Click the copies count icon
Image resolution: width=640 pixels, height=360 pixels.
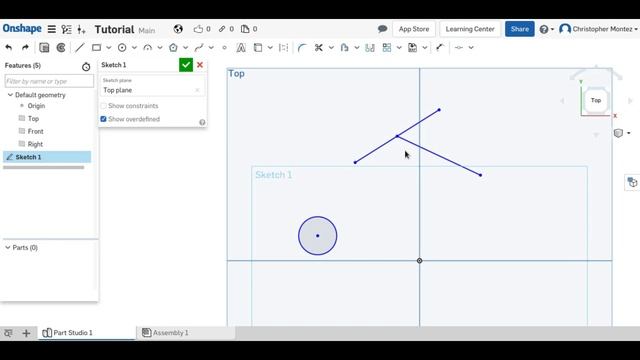[245, 29]
